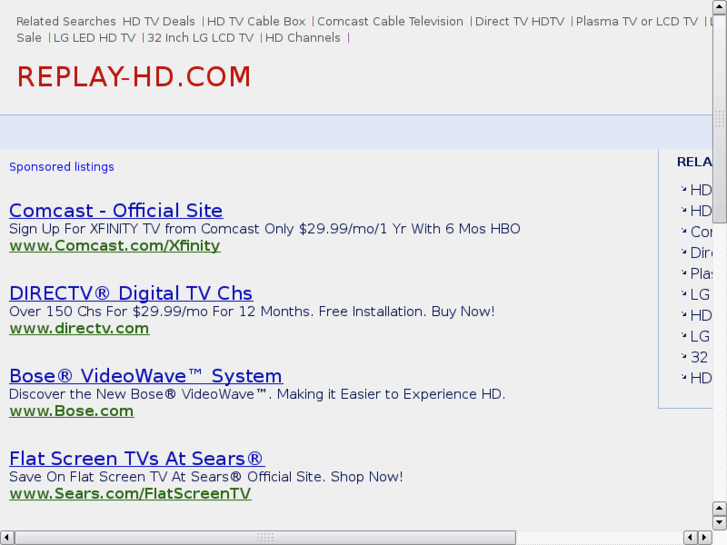Open Plasma TV or LCD TV search
The width and height of the screenshot is (727, 545).
(x=637, y=21)
